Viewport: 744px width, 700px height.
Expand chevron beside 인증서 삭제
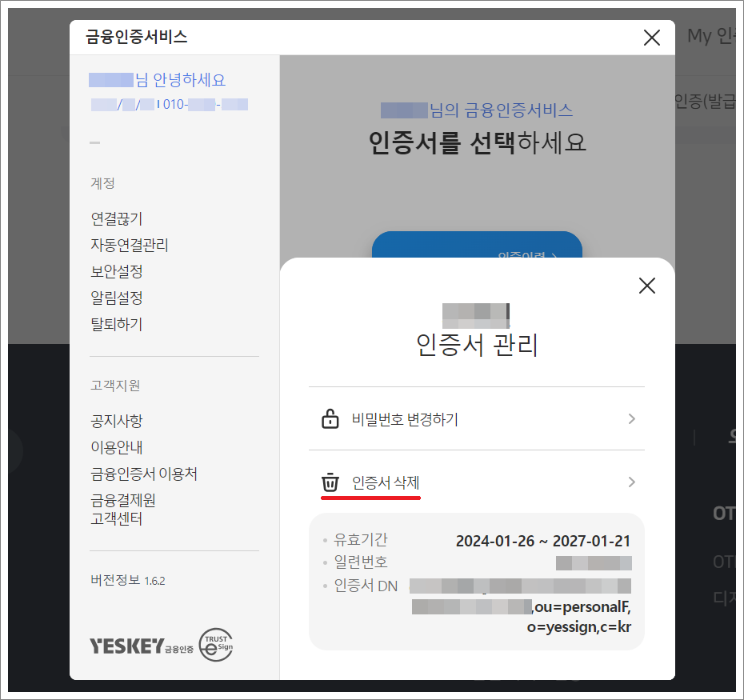(x=631, y=482)
